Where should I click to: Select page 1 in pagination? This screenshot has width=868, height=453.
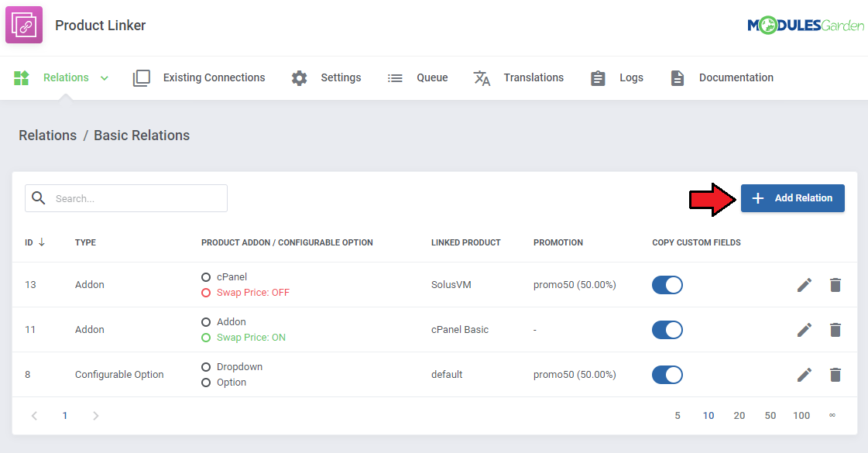pyautogui.click(x=65, y=415)
